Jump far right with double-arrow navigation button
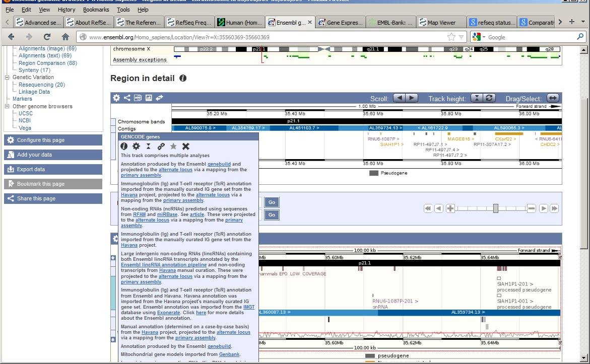The image size is (590, 364). coord(554,208)
